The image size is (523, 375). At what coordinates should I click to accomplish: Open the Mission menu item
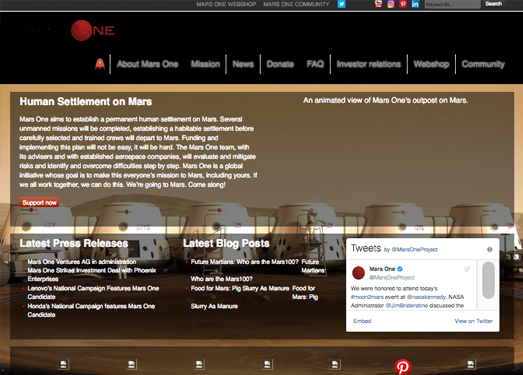coord(205,64)
